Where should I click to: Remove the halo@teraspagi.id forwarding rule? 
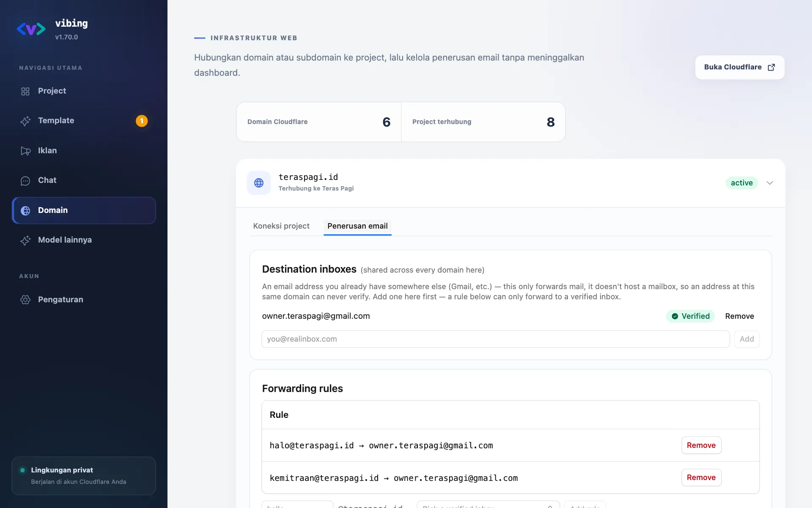click(x=701, y=445)
